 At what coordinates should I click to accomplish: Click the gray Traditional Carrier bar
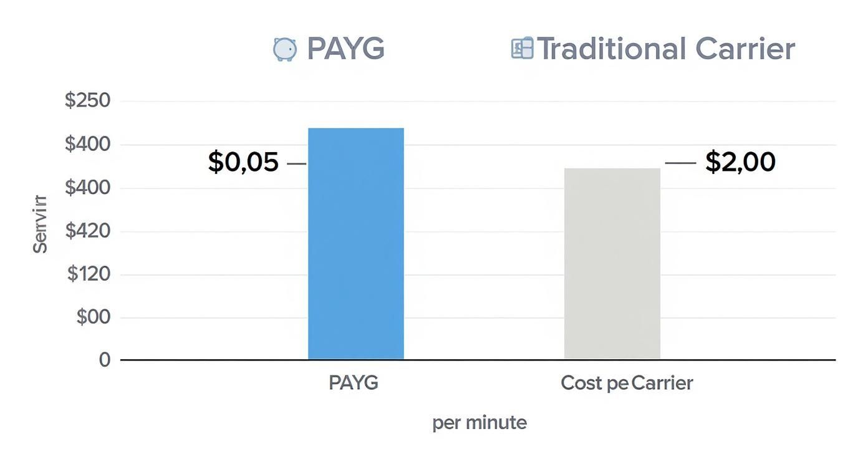tap(612, 264)
